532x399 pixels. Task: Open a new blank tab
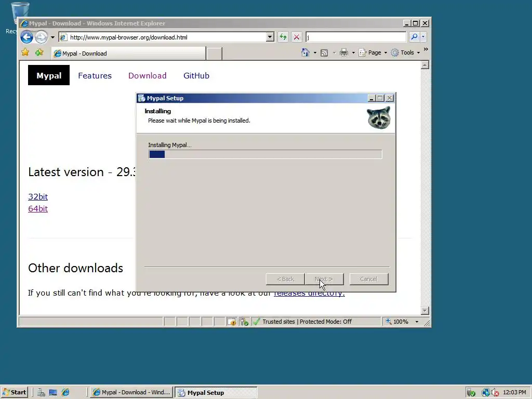click(215, 54)
